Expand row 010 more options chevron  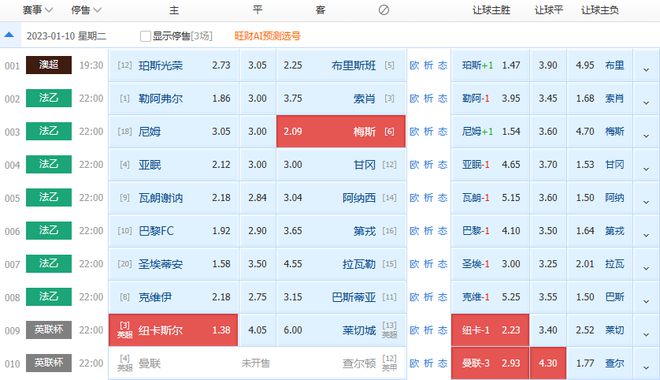pos(646,367)
